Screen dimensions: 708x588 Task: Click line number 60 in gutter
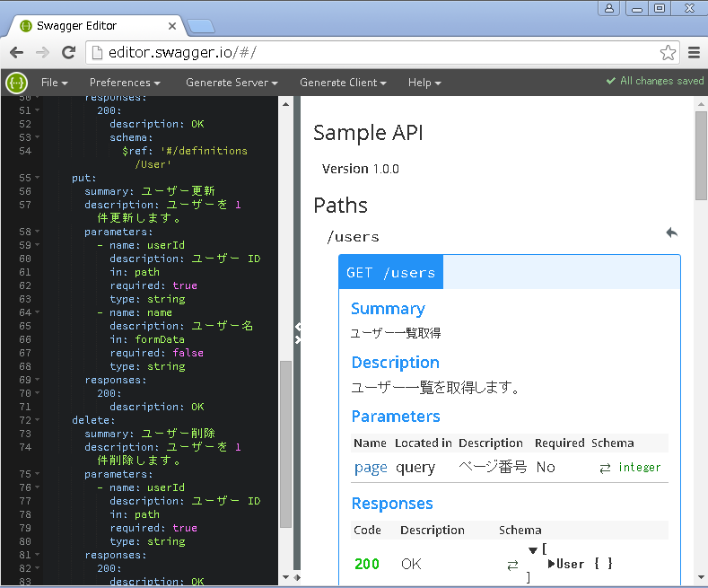25,259
